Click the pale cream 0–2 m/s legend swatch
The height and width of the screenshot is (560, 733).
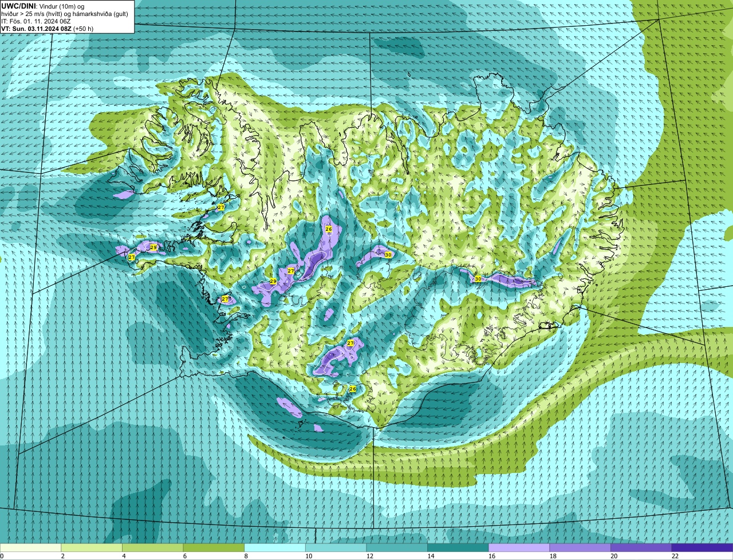pos(30,547)
